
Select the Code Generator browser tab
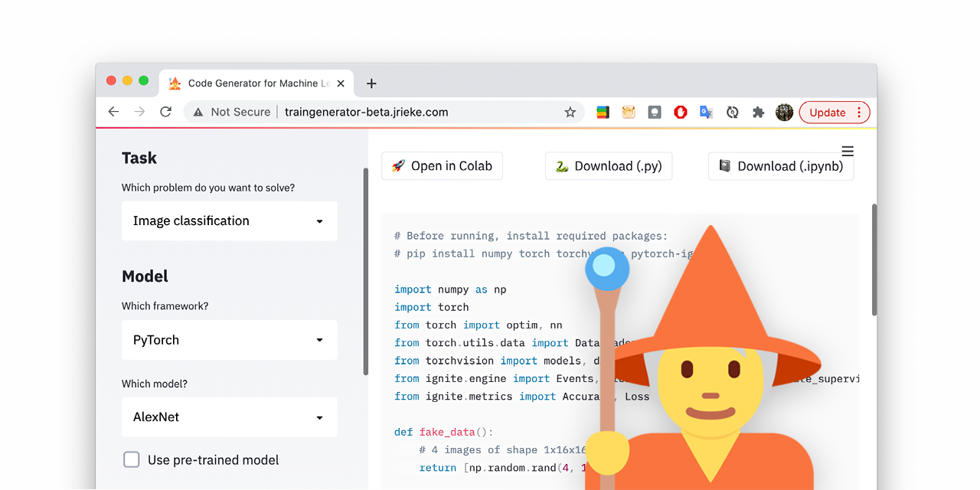point(253,83)
